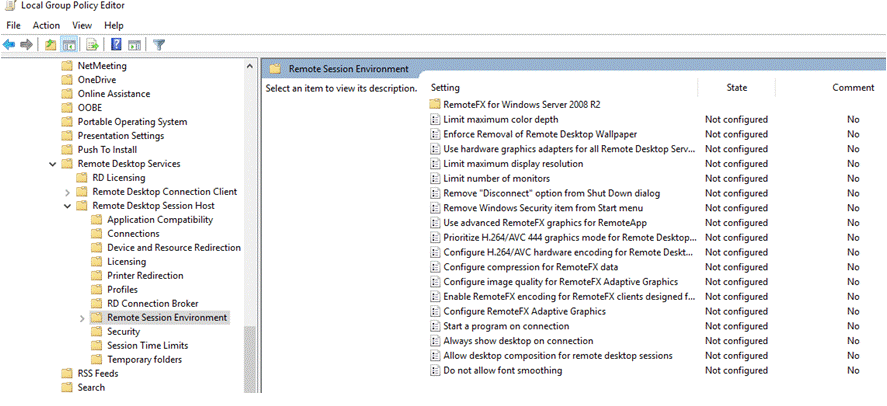Image resolution: width=887 pixels, height=406 pixels.
Task: Sort by the State column header
Action: pos(737,88)
